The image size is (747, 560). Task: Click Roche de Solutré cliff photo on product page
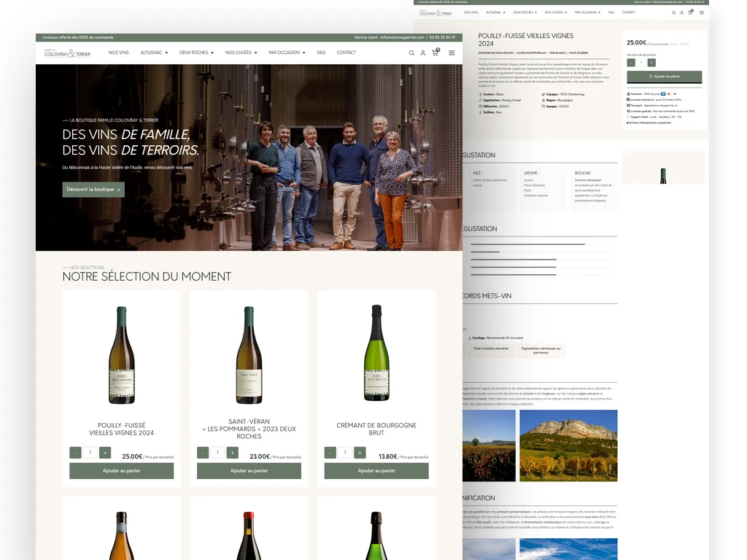(x=568, y=446)
